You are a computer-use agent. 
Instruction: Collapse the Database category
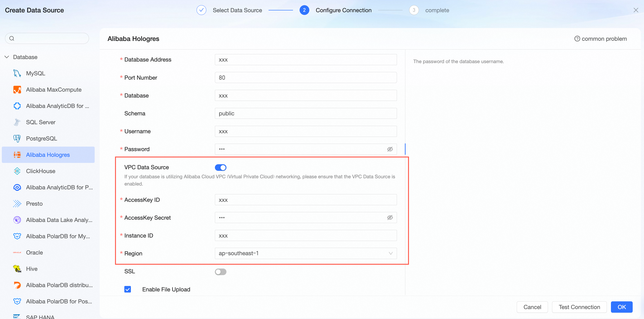click(x=7, y=57)
